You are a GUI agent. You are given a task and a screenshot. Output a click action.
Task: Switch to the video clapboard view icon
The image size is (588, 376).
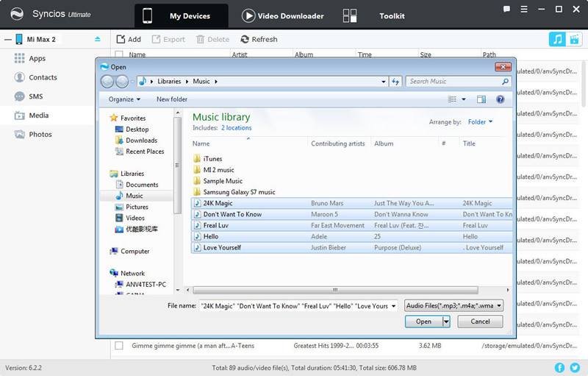click(x=574, y=39)
